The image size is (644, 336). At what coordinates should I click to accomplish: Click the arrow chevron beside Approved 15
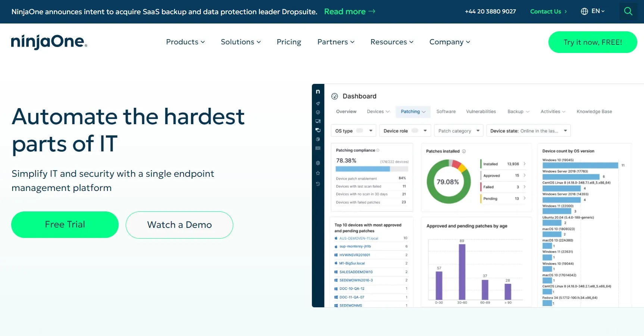[x=525, y=175]
